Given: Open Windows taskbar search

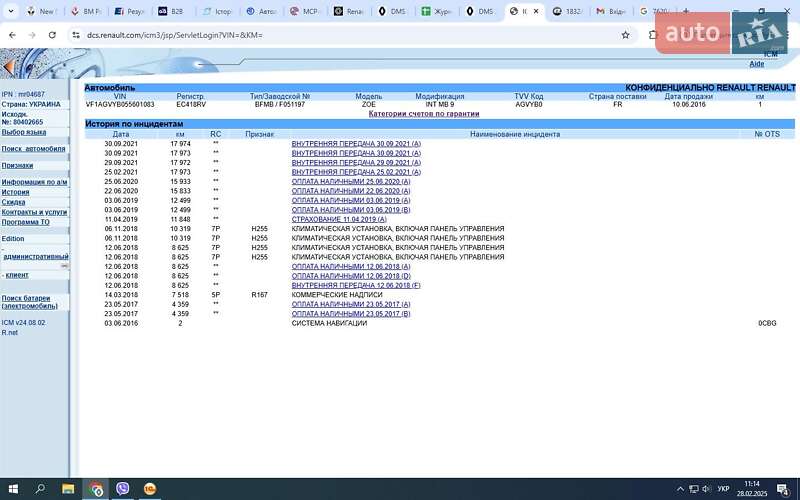Looking at the screenshot, I should pos(40,489).
